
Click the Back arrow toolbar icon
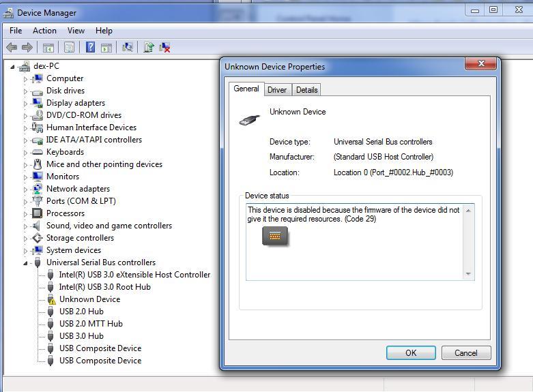pyautogui.click(x=12, y=47)
